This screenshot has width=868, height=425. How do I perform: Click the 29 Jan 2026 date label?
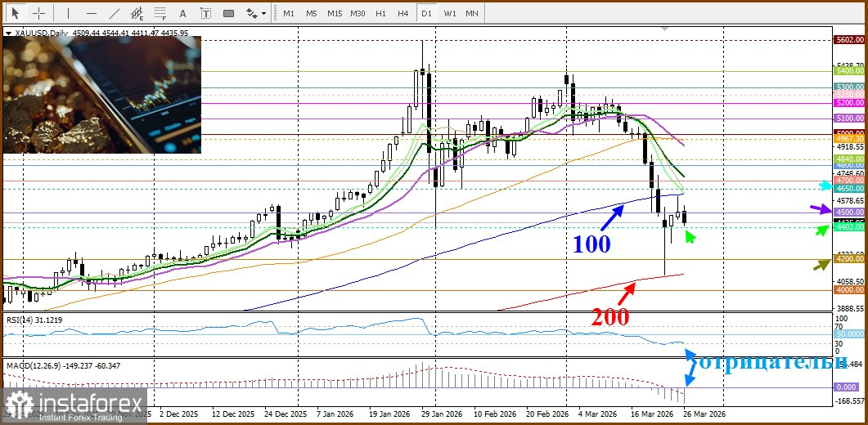(x=441, y=414)
